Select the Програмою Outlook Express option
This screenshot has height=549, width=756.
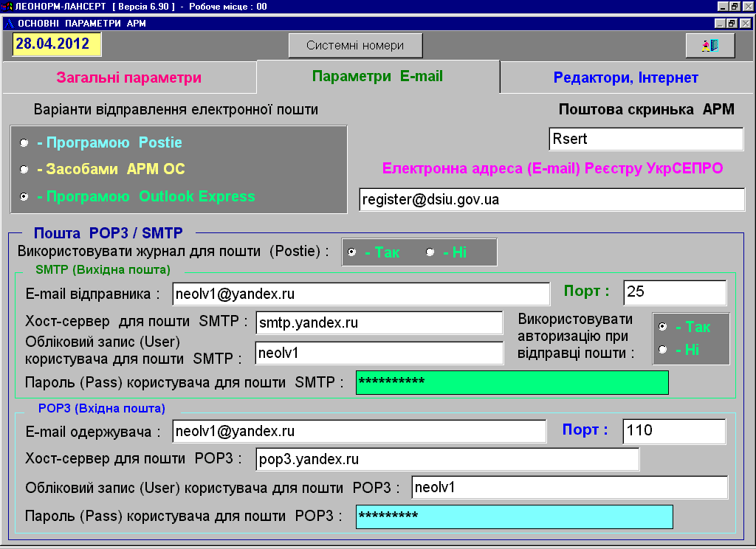pyautogui.click(x=24, y=197)
